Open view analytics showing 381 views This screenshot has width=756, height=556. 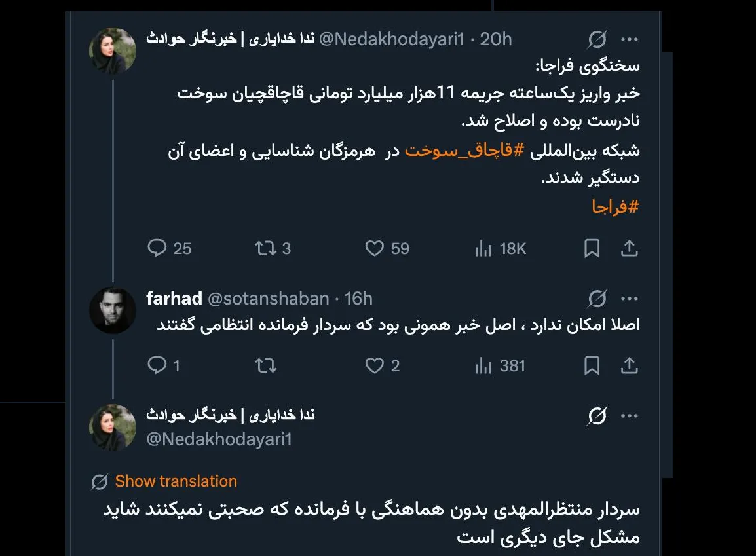(483, 366)
